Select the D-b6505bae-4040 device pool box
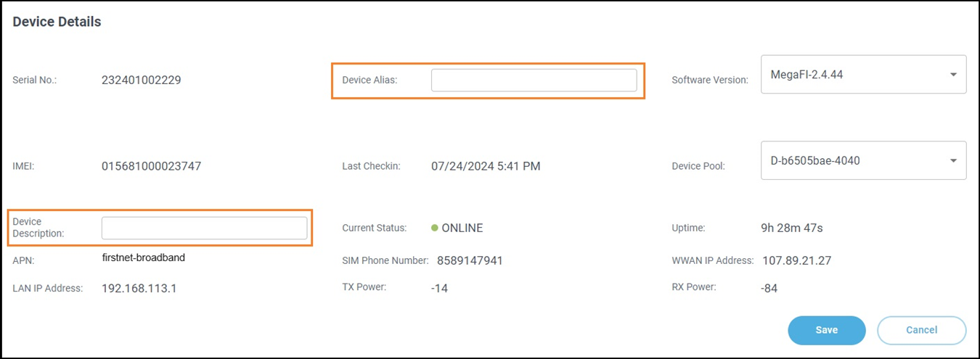The image size is (980, 359). pyautogui.click(x=863, y=160)
